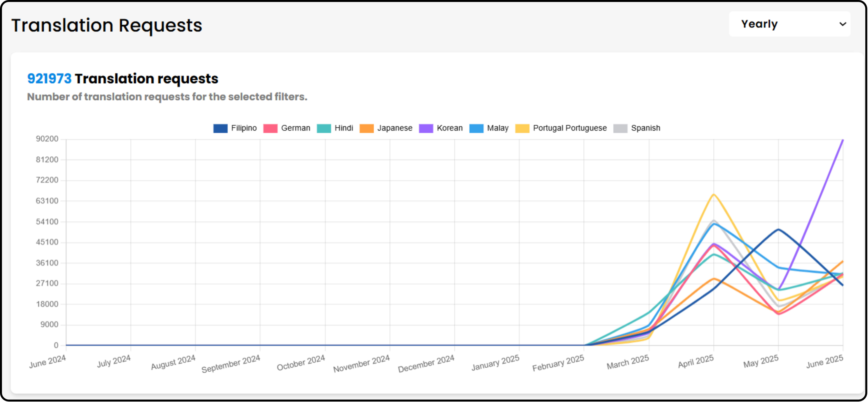Hide Portugal Portuguese series via legend label
Screen dimensions: 868x402
click(x=570, y=128)
